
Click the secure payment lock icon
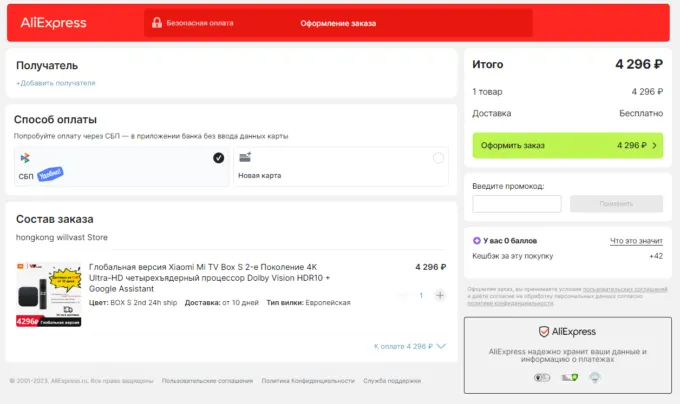click(155, 22)
